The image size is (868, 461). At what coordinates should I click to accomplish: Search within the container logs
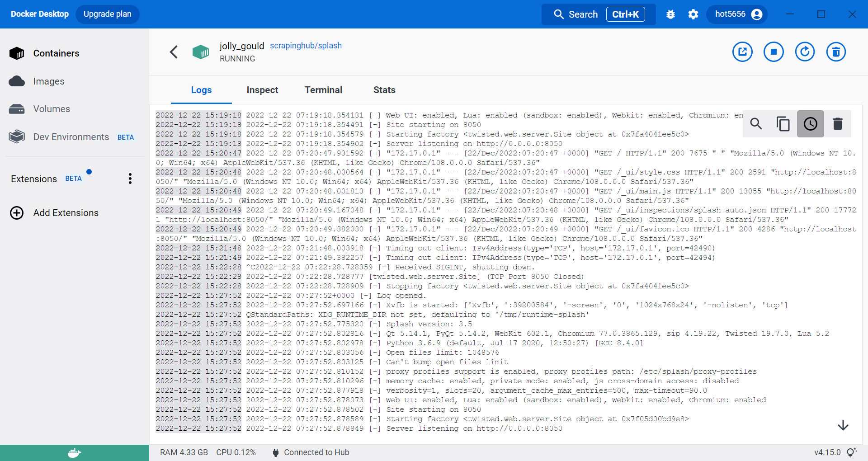(756, 123)
